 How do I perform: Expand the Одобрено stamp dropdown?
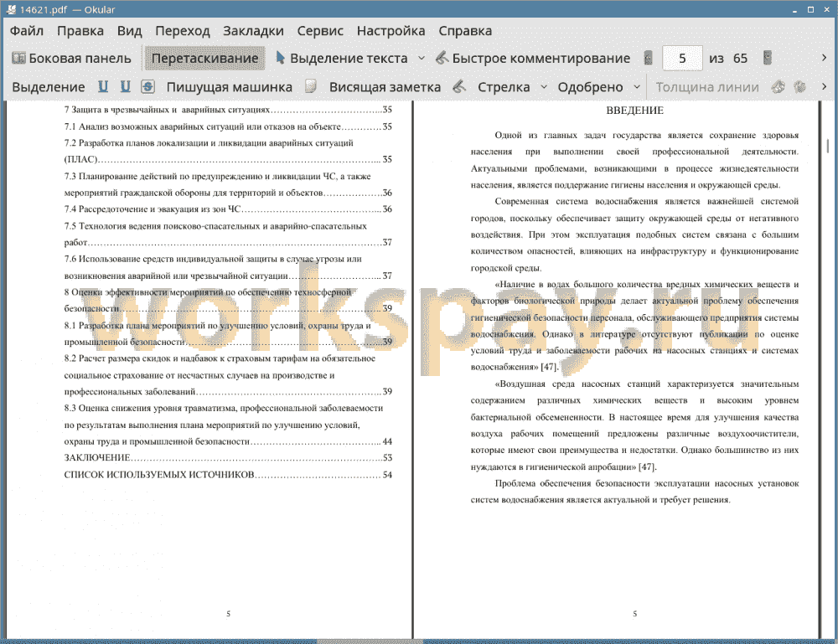pyautogui.click(x=637, y=87)
